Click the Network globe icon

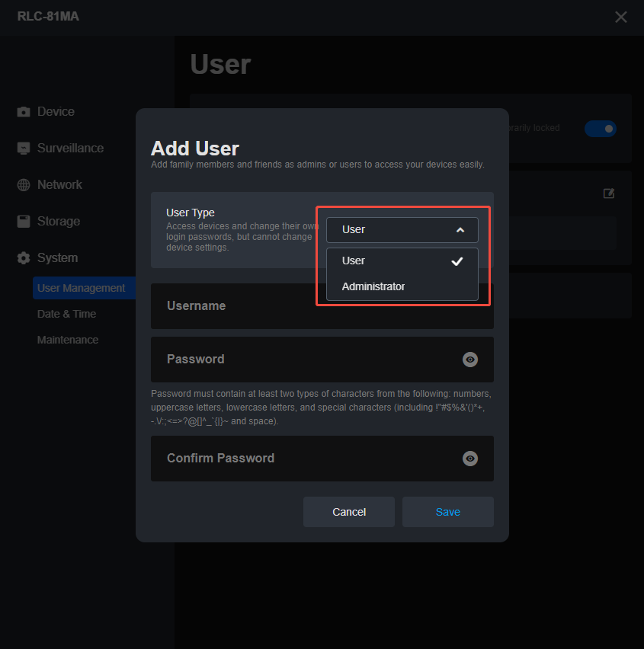[24, 185]
